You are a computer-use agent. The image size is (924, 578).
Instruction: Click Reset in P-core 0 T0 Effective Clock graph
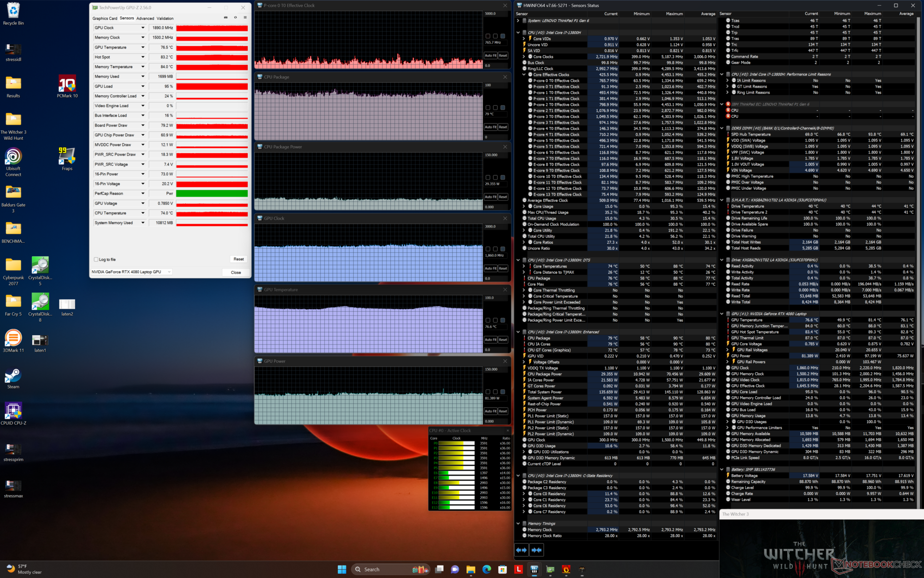click(x=503, y=56)
